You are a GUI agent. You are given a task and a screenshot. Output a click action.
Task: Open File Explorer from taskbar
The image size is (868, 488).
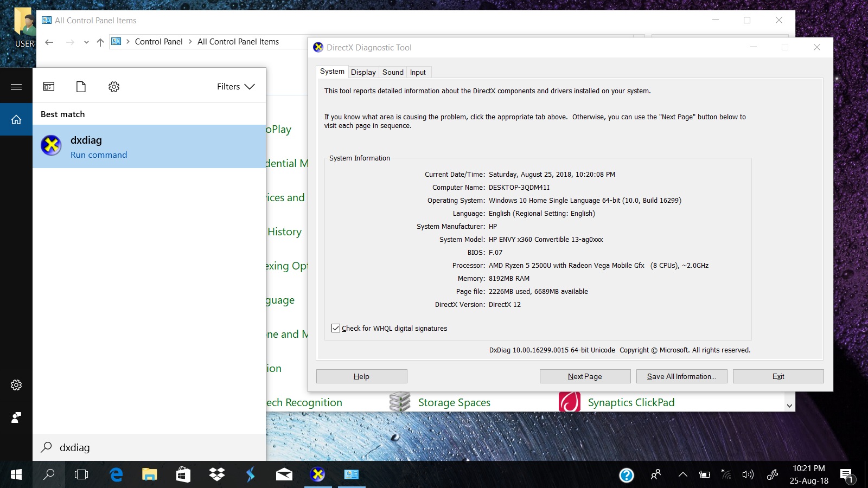click(149, 474)
